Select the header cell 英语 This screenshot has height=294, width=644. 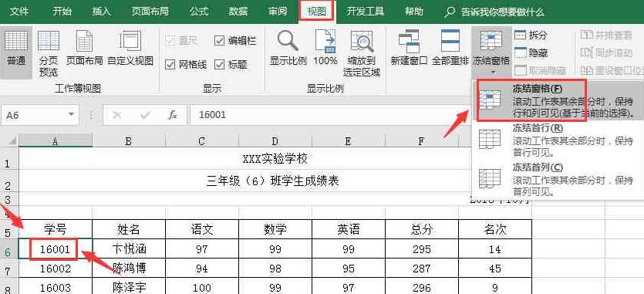click(349, 229)
